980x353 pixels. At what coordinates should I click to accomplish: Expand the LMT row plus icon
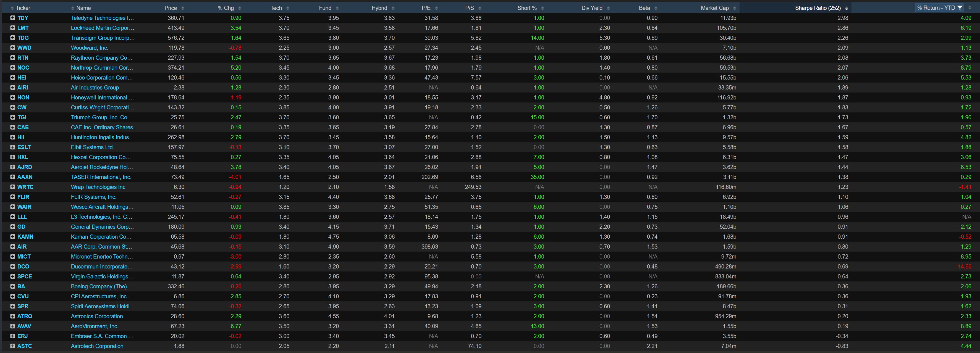coord(12,28)
